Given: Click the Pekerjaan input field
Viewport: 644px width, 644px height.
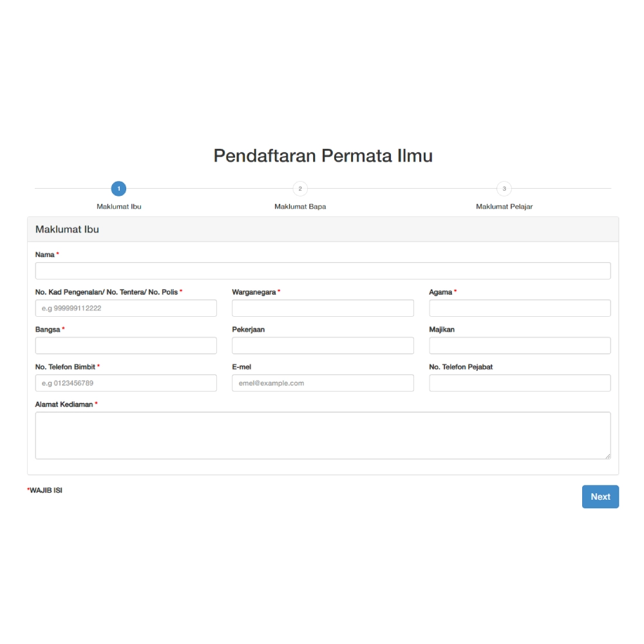Looking at the screenshot, I should point(323,345).
